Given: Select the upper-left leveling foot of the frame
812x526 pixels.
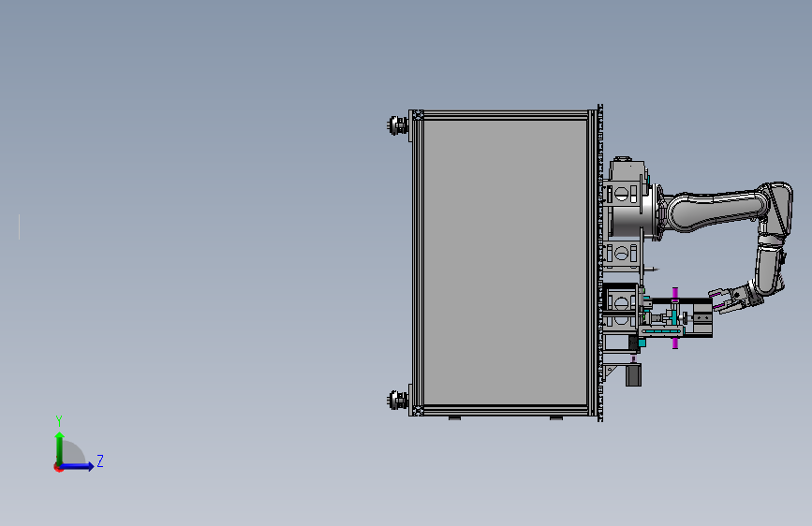Looking at the screenshot, I should pos(398,125).
